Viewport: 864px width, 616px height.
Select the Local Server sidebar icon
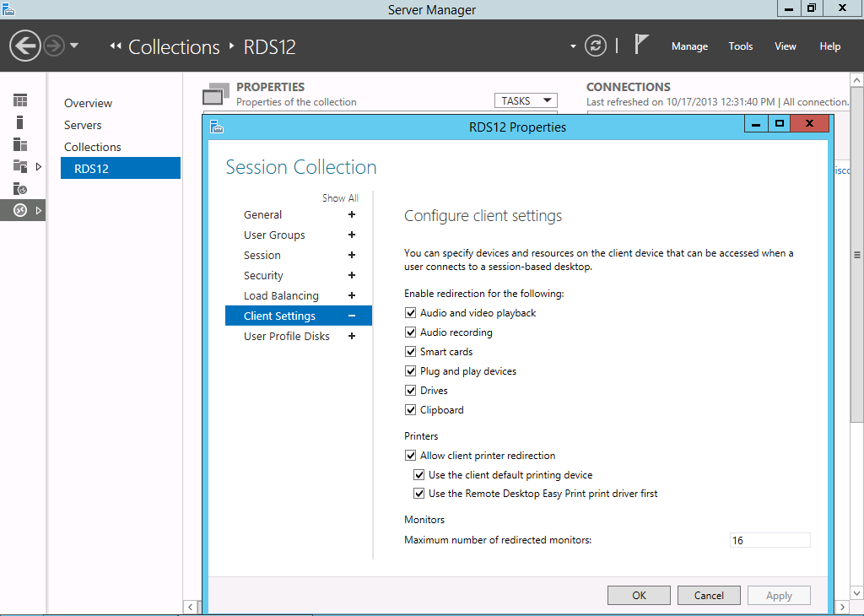coord(20,122)
